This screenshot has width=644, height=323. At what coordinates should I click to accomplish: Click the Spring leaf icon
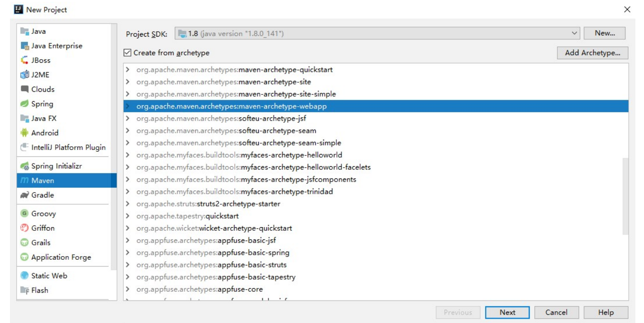[x=24, y=104]
